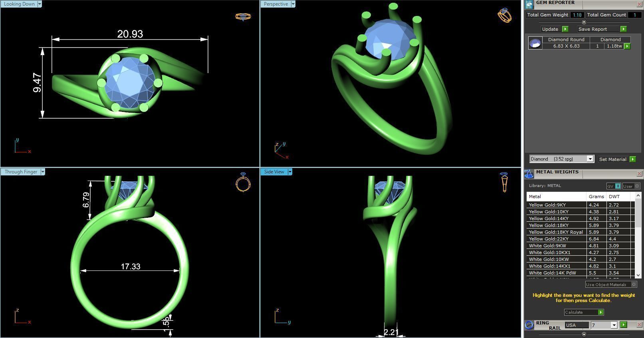
Task: Click green apply arrow in Ring Rail
Action: (x=624, y=325)
